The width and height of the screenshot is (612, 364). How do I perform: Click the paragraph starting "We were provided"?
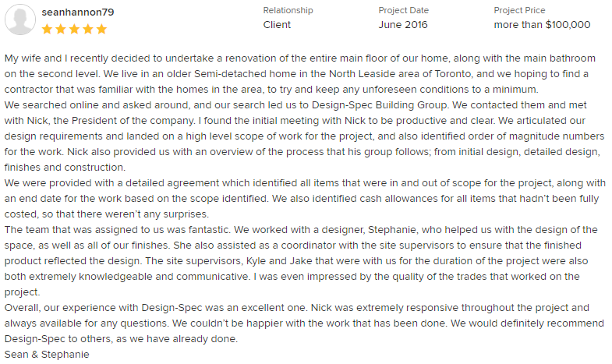[x=304, y=197]
